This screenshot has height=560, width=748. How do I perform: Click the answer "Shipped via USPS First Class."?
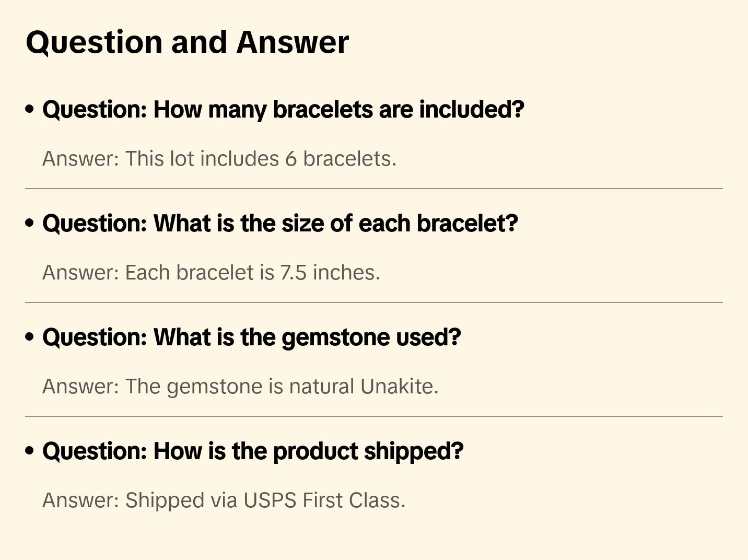224,500
